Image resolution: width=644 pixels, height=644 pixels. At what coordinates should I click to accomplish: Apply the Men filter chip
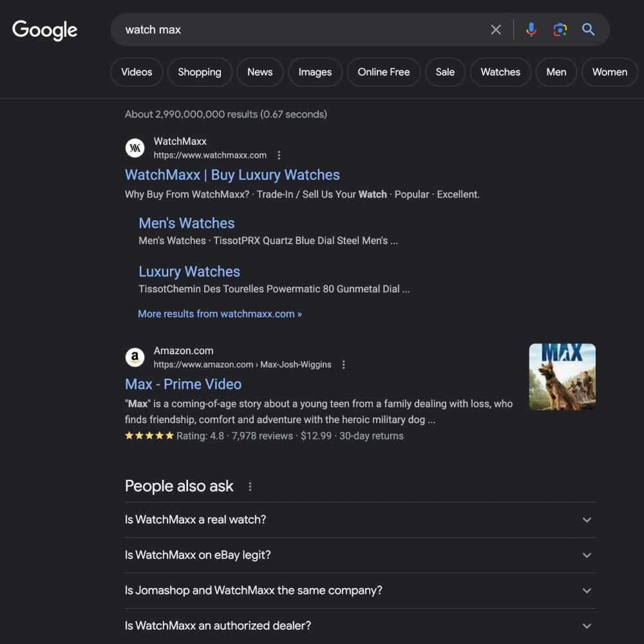(556, 72)
